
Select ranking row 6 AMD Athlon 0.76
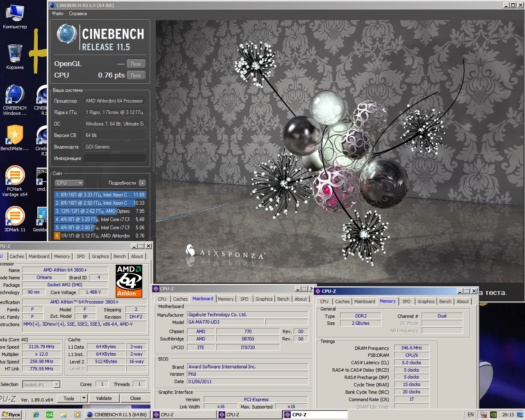coord(100,236)
